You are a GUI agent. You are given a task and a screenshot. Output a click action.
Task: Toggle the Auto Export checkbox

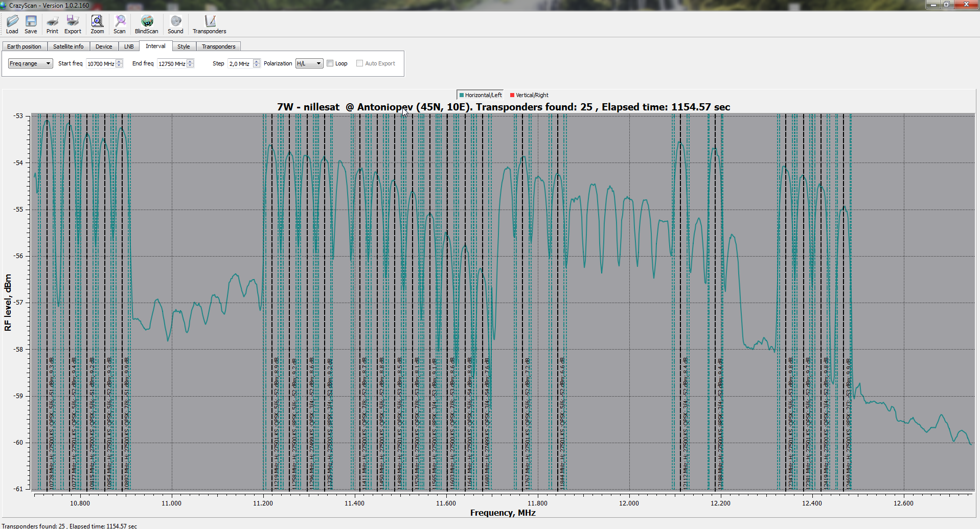coord(360,63)
